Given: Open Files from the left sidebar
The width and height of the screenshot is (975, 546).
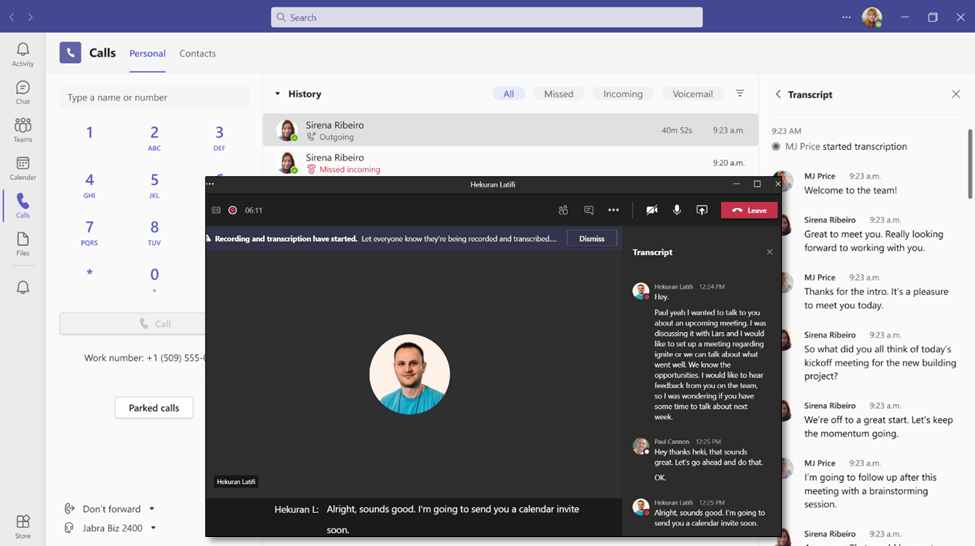Looking at the screenshot, I should (22, 244).
